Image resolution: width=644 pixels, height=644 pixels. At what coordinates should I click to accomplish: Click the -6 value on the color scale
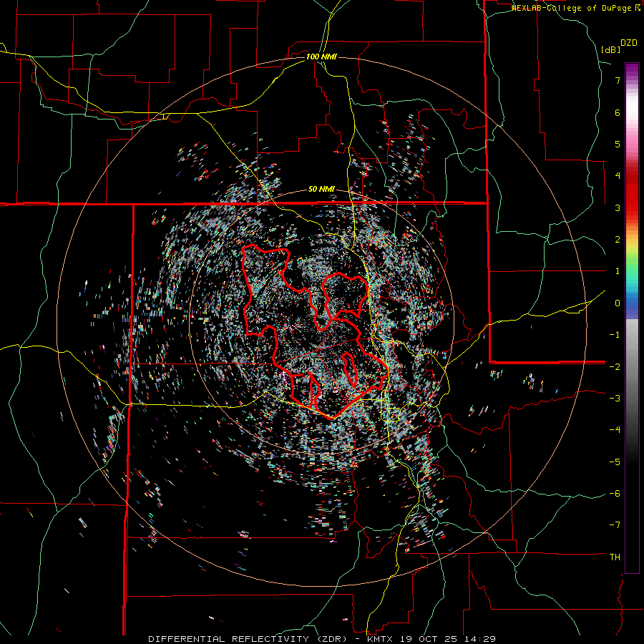[x=615, y=494]
